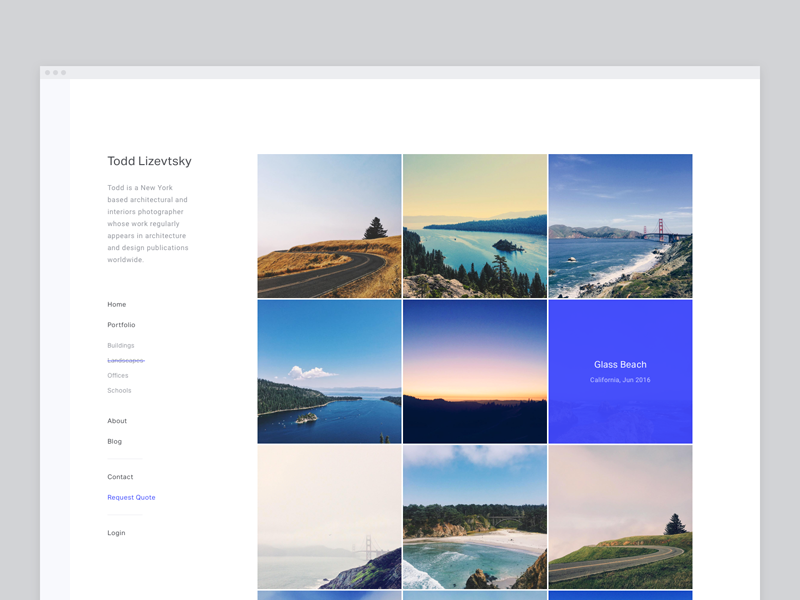Open the blue lake with cloud photo
Viewport: 800px width, 600px height.
point(329,371)
